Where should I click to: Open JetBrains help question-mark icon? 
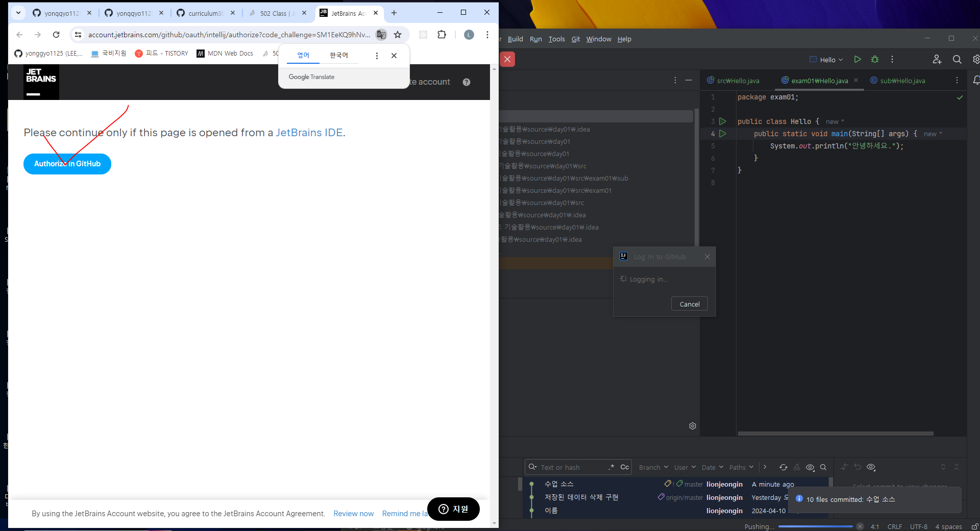tap(467, 82)
